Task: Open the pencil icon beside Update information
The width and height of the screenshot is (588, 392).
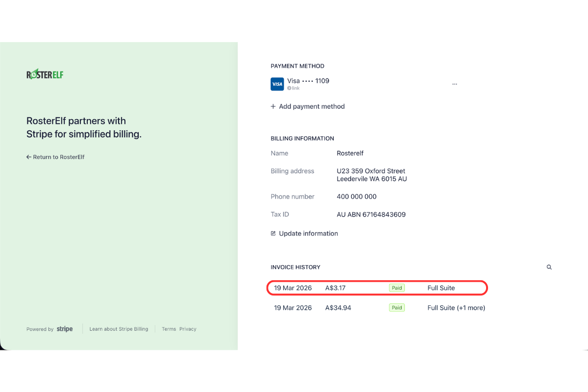Action: point(273,233)
